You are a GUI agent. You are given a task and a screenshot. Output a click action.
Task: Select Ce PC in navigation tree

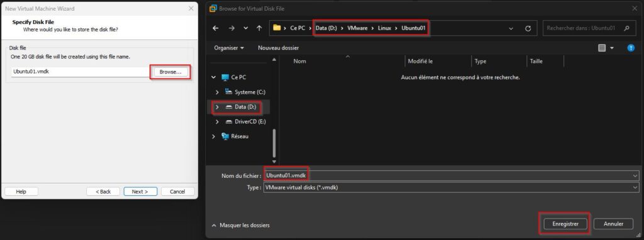pyautogui.click(x=238, y=77)
